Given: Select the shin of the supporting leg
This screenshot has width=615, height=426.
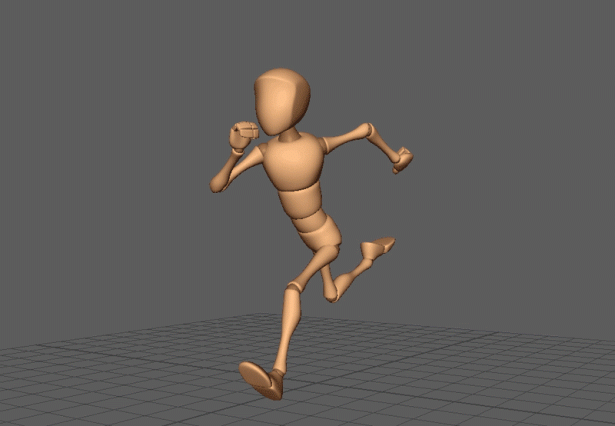Looking at the screenshot, I should [284, 328].
